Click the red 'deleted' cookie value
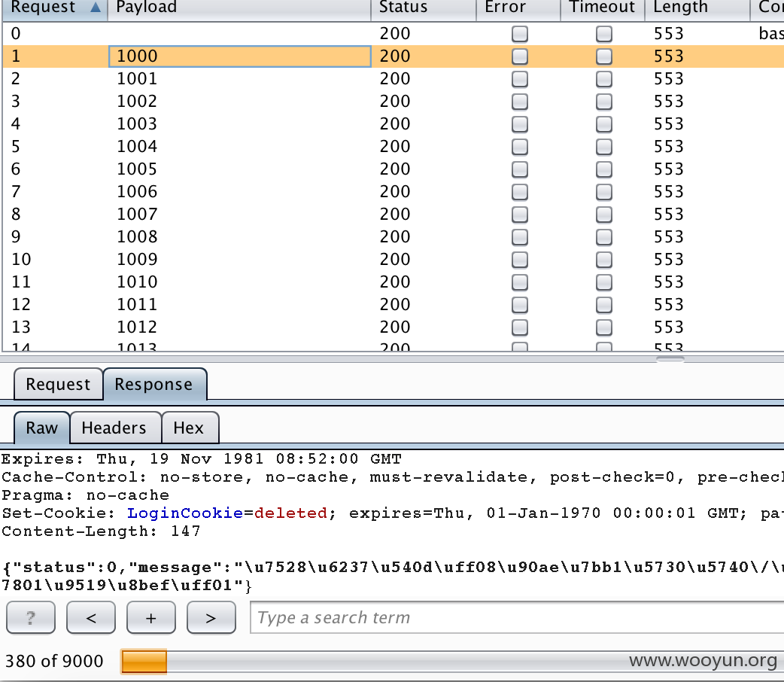The image size is (784, 682). pyautogui.click(x=290, y=513)
